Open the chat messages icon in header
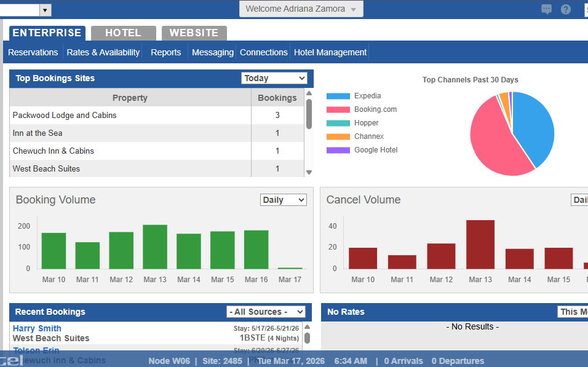This screenshot has height=367, width=588. point(546,9)
